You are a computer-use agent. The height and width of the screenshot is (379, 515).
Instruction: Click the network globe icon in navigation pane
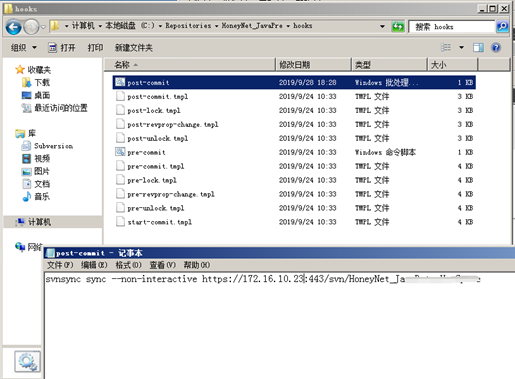(20, 247)
